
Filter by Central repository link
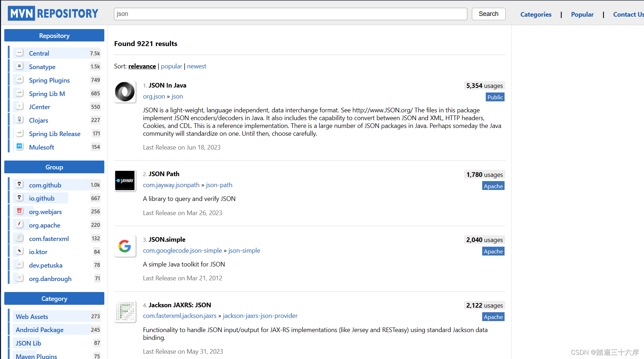click(39, 54)
